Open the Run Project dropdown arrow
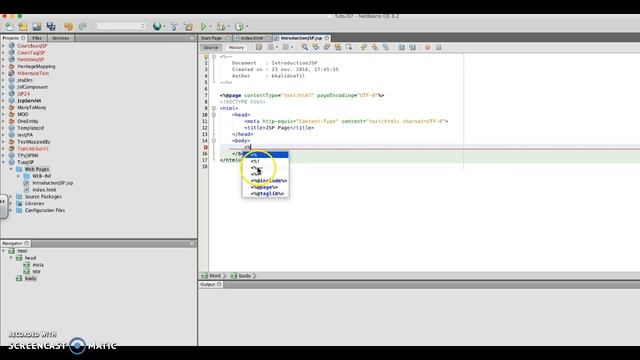Screen dimensions: 640x360 point(210,27)
